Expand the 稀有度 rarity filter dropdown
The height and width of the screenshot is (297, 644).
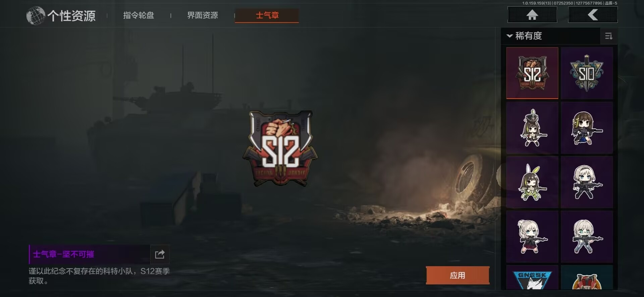pos(525,36)
